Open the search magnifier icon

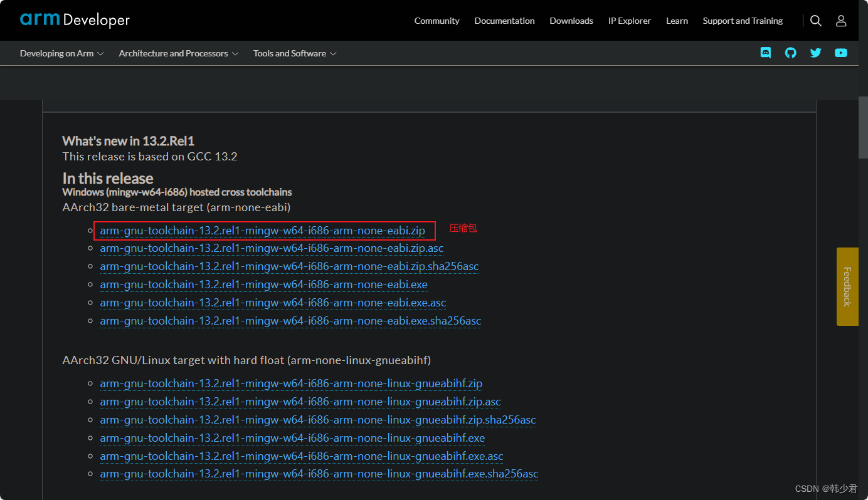(x=815, y=21)
